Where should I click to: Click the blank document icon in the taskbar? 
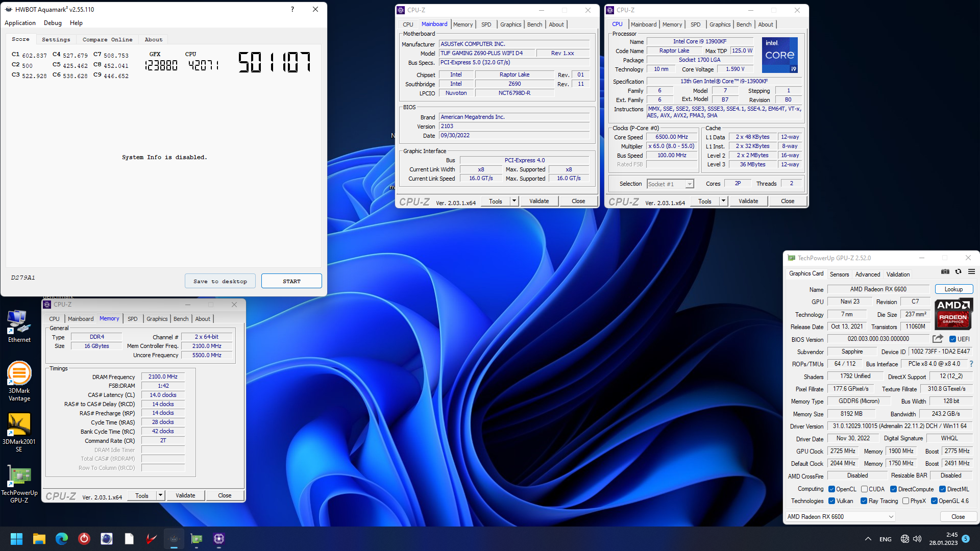[x=129, y=539]
